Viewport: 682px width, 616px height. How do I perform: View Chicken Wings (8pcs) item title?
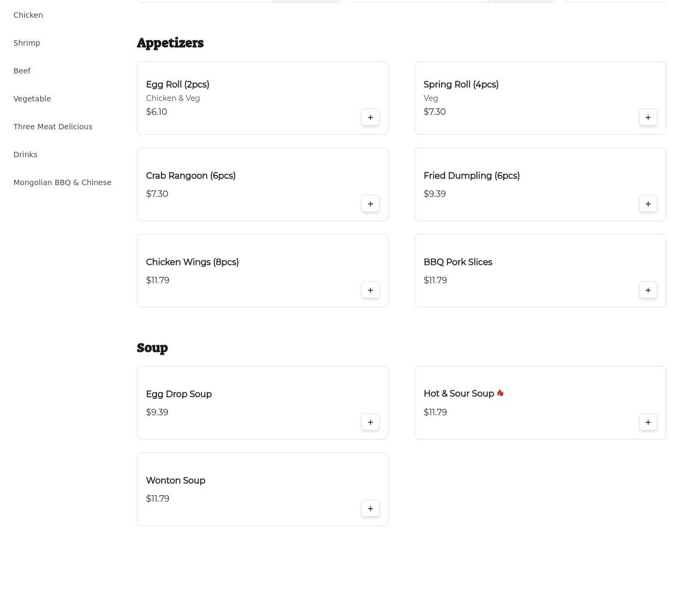(x=192, y=262)
